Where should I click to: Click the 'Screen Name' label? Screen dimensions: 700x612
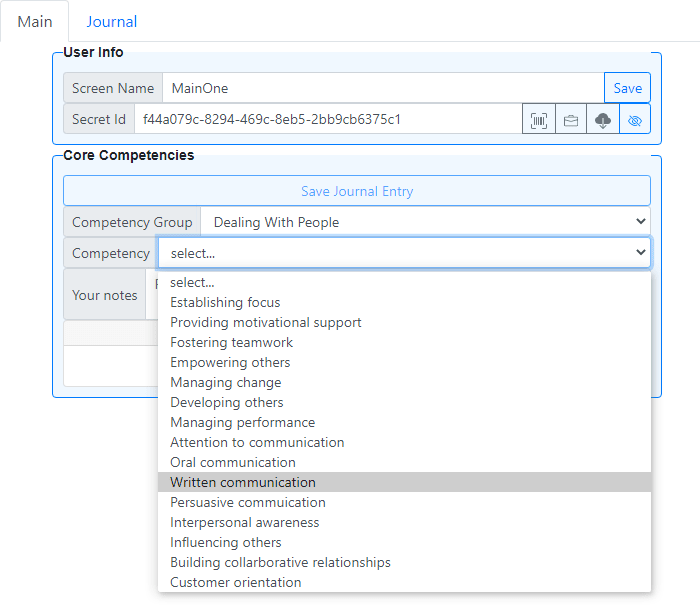[113, 88]
